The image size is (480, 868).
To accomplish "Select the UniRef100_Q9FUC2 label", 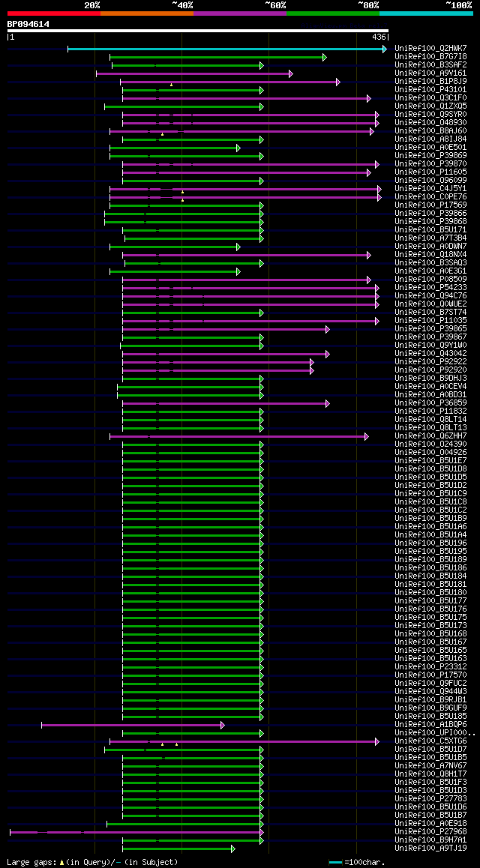I will [x=430, y=684].
